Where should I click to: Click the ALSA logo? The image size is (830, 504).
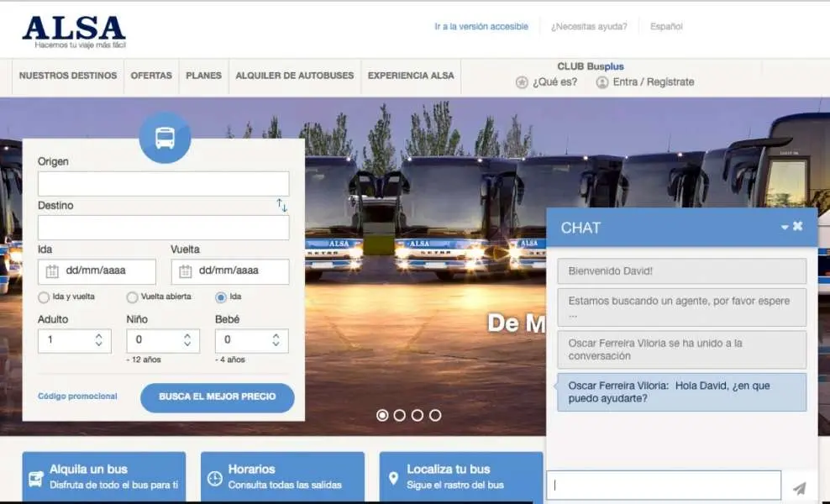coord(74,32)
